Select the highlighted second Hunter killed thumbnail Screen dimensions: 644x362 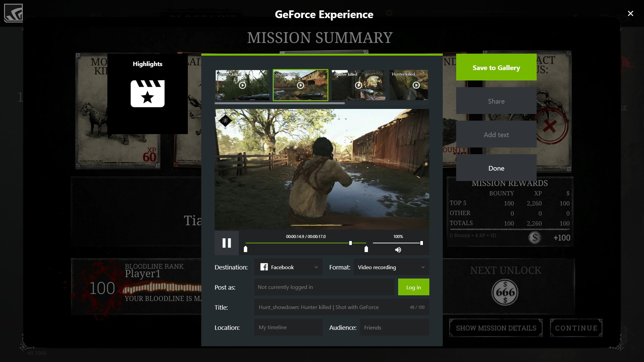point(300,85)
